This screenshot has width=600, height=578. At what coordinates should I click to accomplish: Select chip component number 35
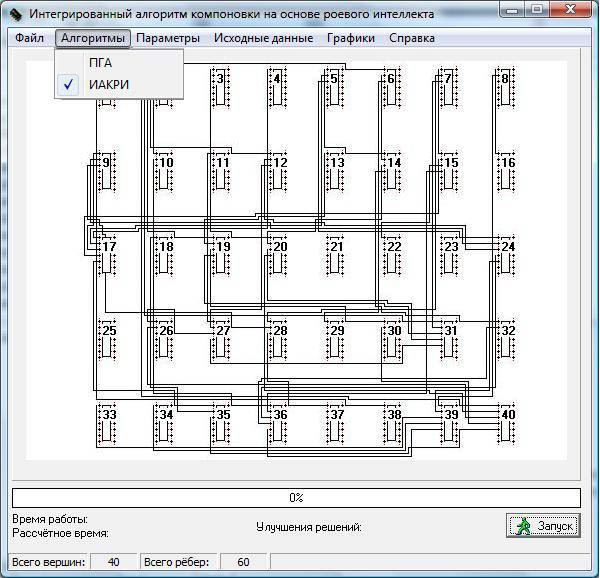coord(221,424)
